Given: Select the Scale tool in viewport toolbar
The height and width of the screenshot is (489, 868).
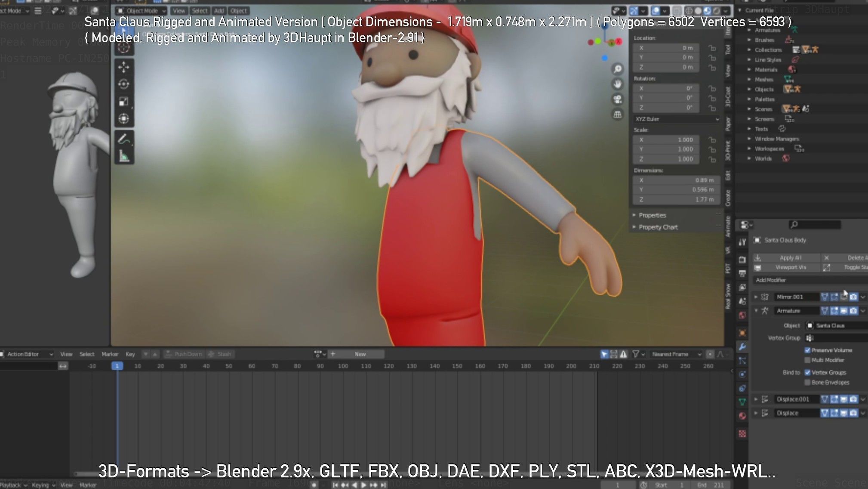Looking at the screenshot, I should click(124, 102).
